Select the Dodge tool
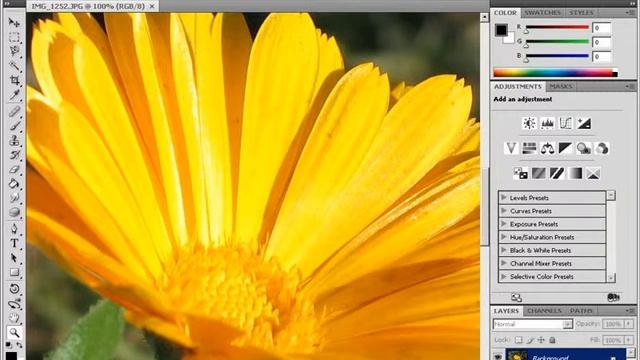 coord(14,212)
